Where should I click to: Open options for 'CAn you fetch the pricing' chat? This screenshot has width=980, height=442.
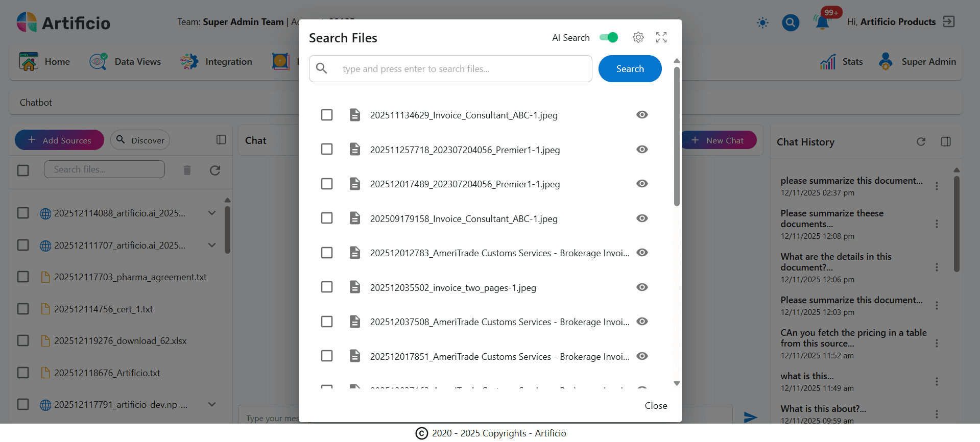pyautogui.click(x=937, y=343)
